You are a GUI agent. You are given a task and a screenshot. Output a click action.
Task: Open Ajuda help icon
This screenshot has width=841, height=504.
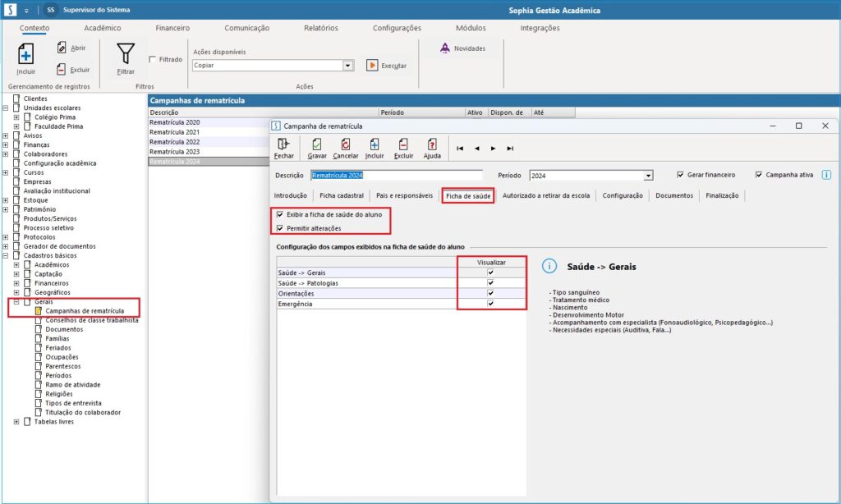[x=432, y=144]
